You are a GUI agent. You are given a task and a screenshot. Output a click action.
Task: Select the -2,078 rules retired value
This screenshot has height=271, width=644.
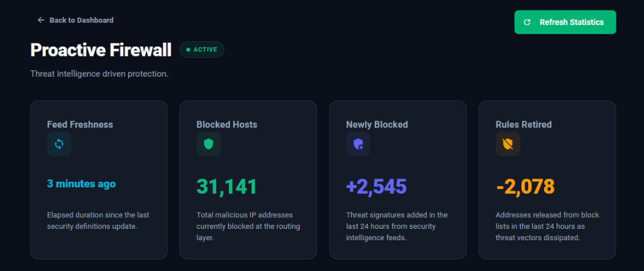pos(525,186)
